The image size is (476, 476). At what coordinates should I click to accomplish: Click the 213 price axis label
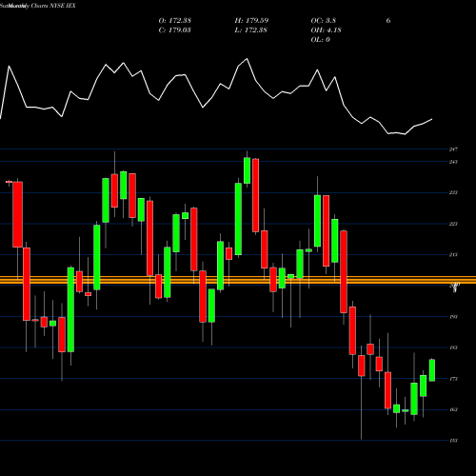point(453,254)
